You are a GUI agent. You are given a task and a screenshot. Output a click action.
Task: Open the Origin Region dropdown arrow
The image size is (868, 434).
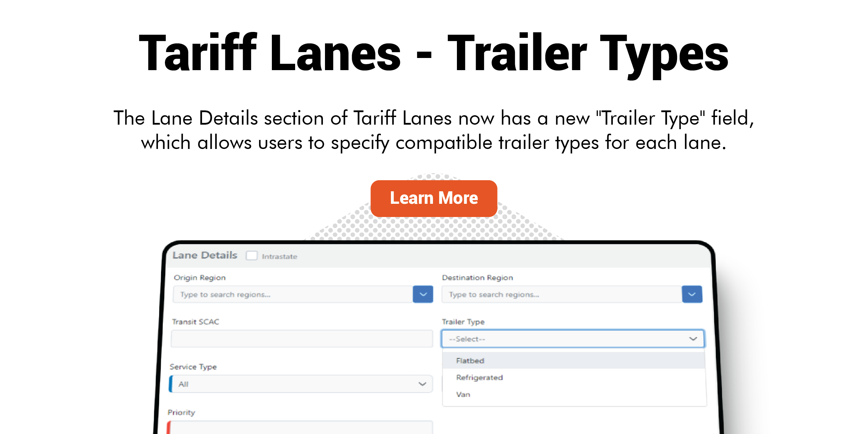point(423,294)
